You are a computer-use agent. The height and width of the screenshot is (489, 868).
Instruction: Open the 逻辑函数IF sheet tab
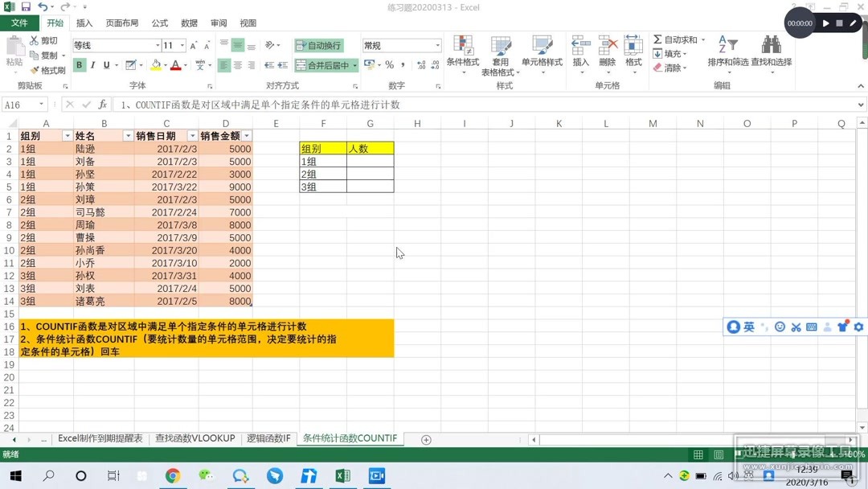[268, 439]
